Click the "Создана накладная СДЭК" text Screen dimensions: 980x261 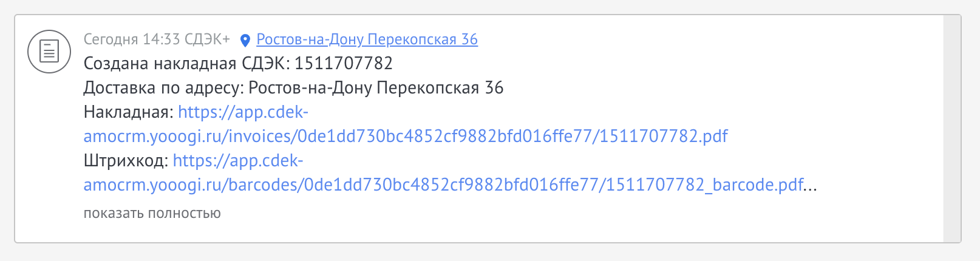(186, 64)
